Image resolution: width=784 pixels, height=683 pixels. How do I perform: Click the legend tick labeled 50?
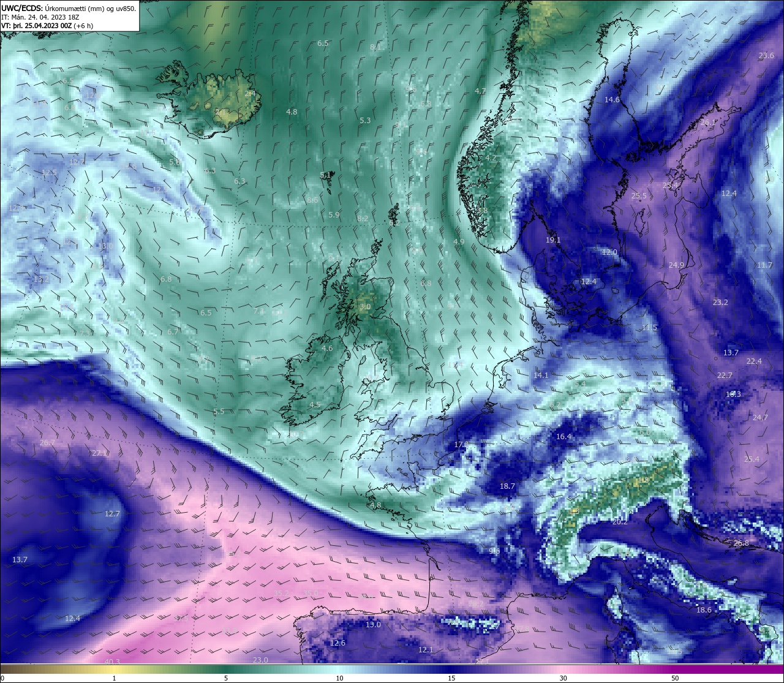675,678
